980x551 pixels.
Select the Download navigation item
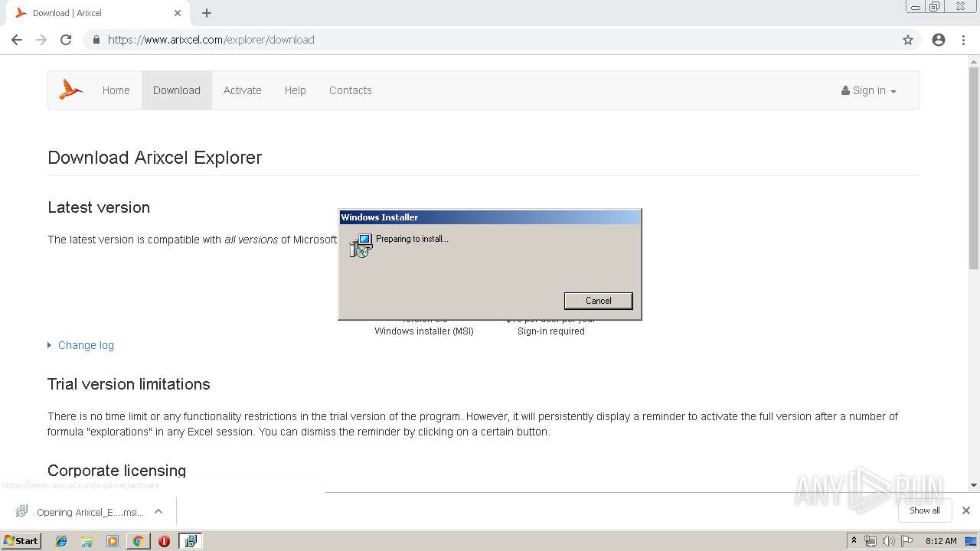pos(177,90)
